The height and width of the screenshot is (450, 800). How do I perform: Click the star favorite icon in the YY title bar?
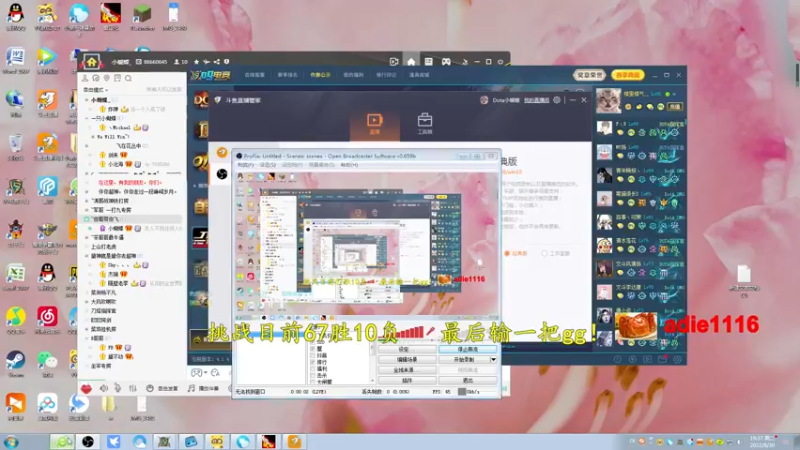[x=197, y=62]
